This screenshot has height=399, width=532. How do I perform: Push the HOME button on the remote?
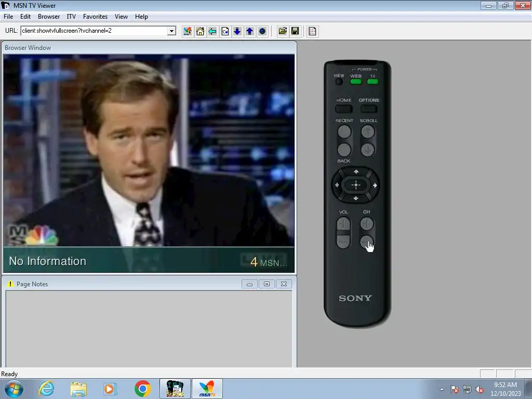344,109
